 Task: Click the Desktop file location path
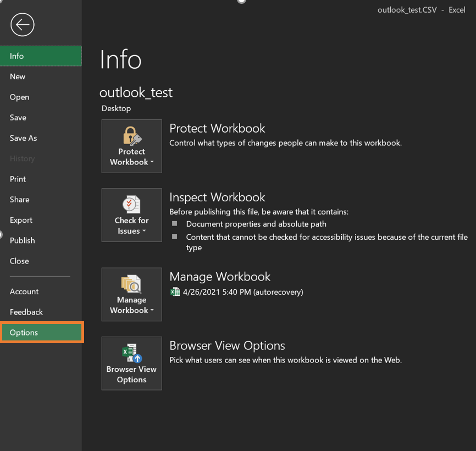(116, 108)
